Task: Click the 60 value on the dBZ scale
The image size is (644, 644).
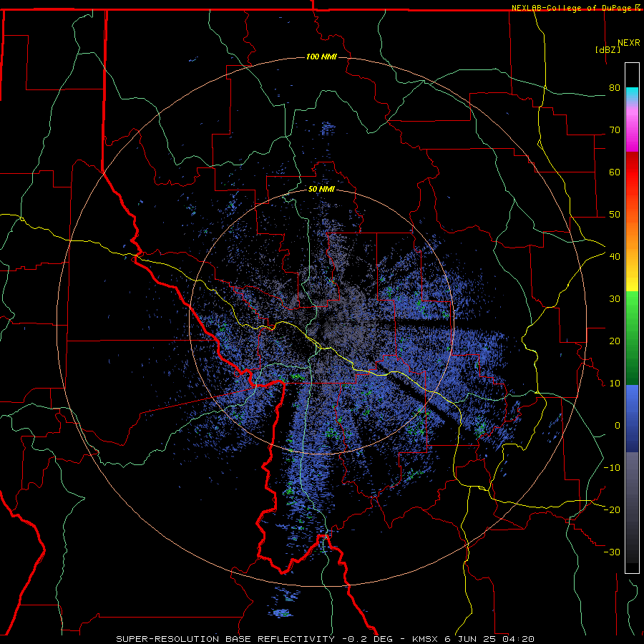Action: point(615,172)
